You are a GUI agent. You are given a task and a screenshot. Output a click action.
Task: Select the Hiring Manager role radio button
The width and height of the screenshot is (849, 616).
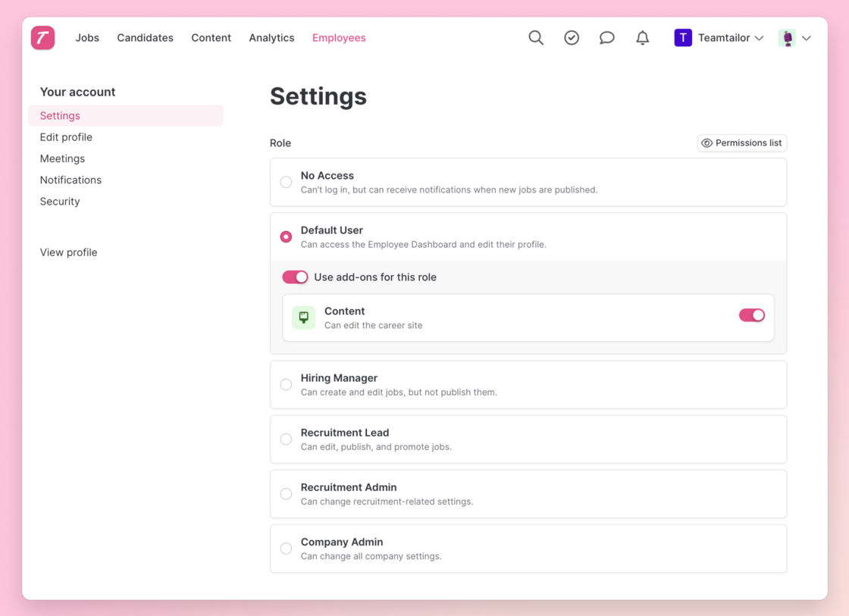tap(286, 384)
